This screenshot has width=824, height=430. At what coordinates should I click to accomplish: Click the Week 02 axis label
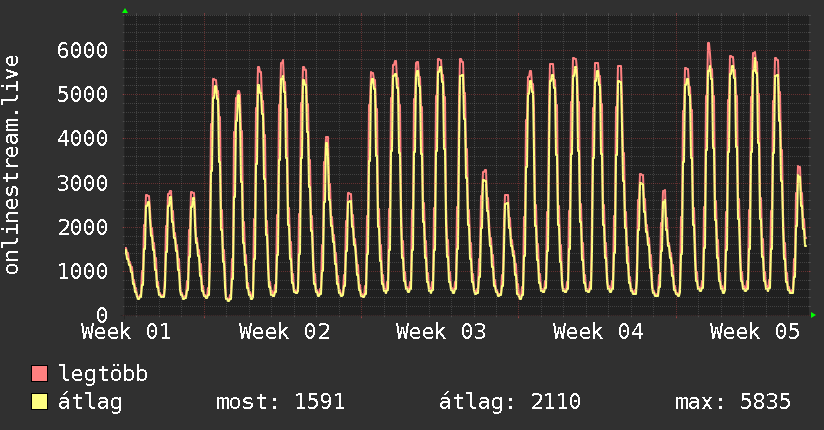click(x=284, y=332)
